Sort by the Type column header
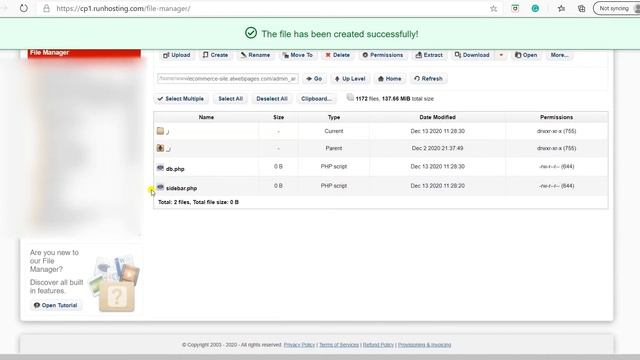Viewport: 640px width, 360px height. point(334,117)
